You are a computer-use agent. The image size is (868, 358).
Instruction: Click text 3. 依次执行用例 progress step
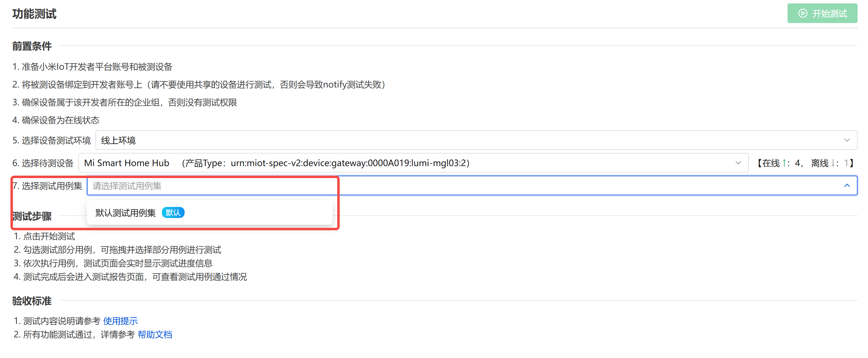pyautogui.click(x=113, y=263)
